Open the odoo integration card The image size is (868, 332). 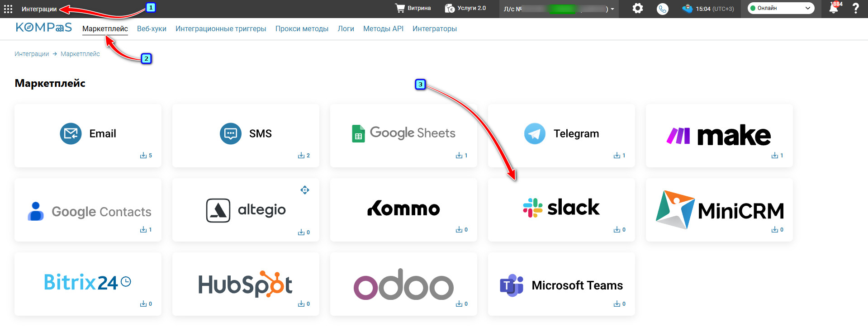click(403, 284)
